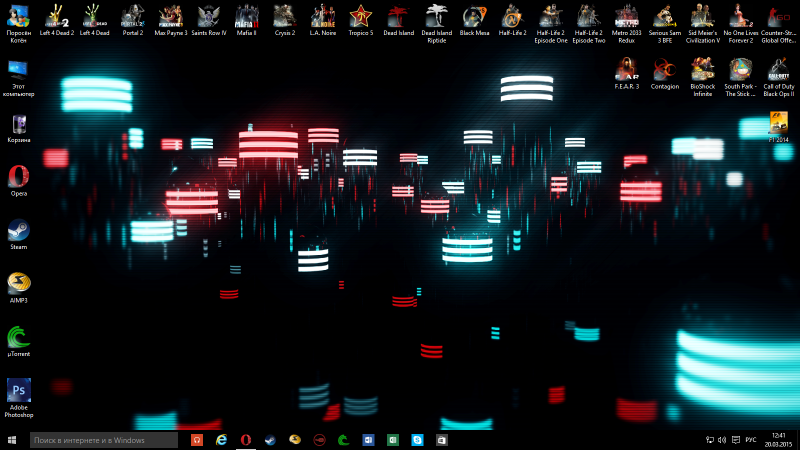Open Counter-Strike Global Offensive shortcut
This screenshot has height=450, width=800.
[x=779, y=24]
